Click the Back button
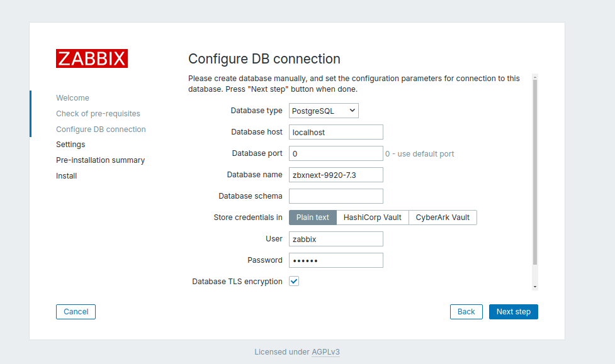 466,312
